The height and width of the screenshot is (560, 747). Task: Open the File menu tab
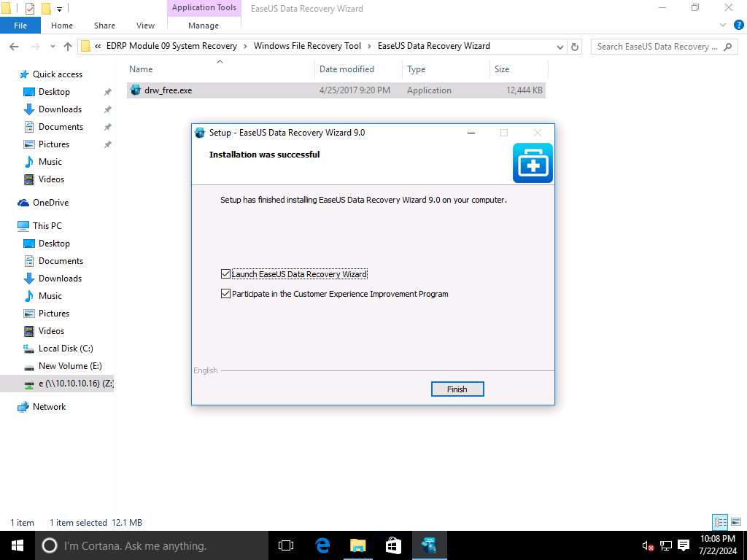coord(20,26)
